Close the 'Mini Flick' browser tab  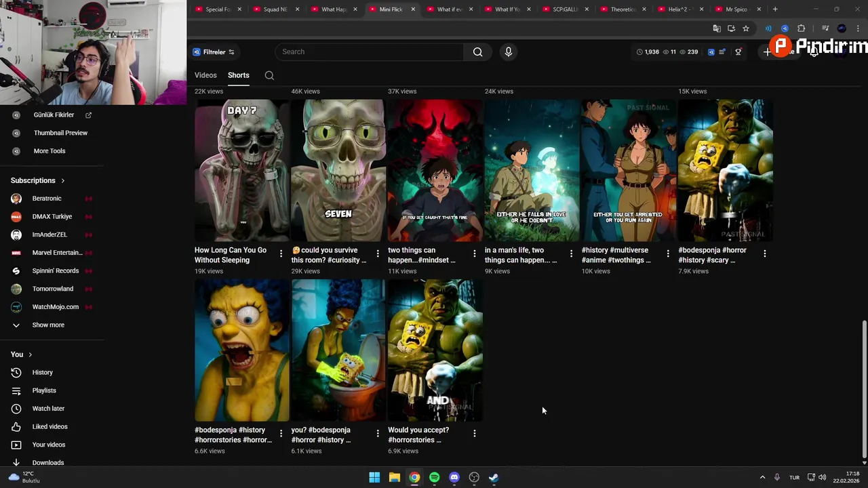point(412,9)
